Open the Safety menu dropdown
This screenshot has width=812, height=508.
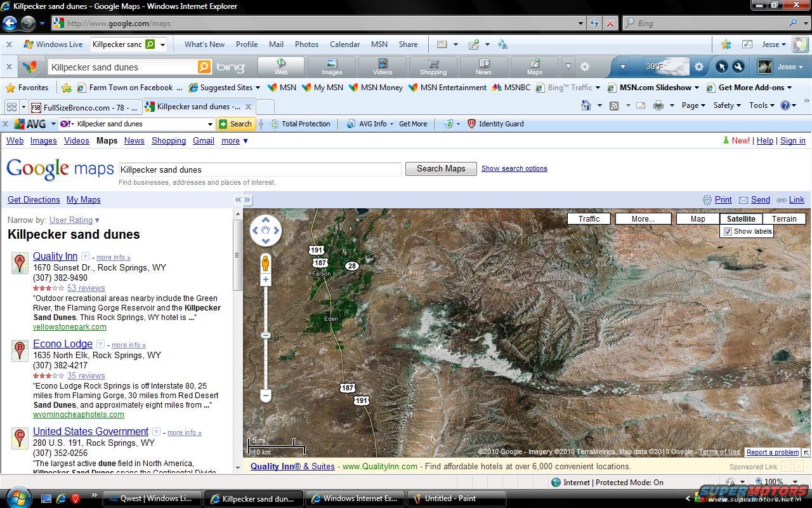pos(726,105)
